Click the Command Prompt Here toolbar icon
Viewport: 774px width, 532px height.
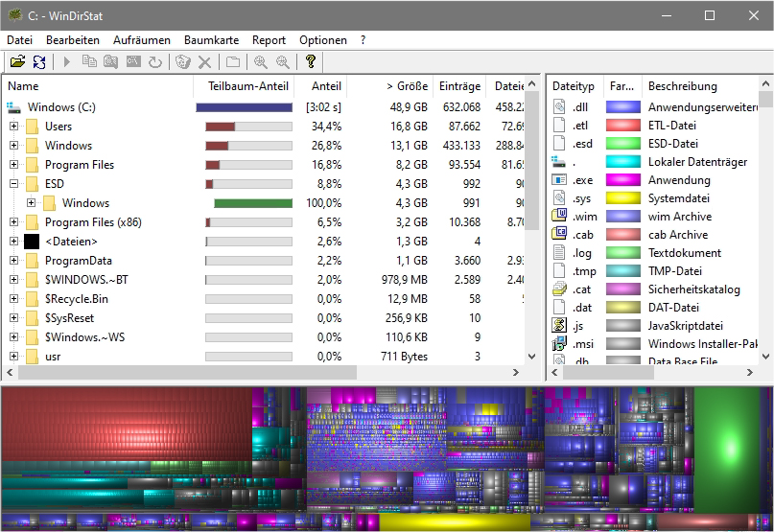133,61
